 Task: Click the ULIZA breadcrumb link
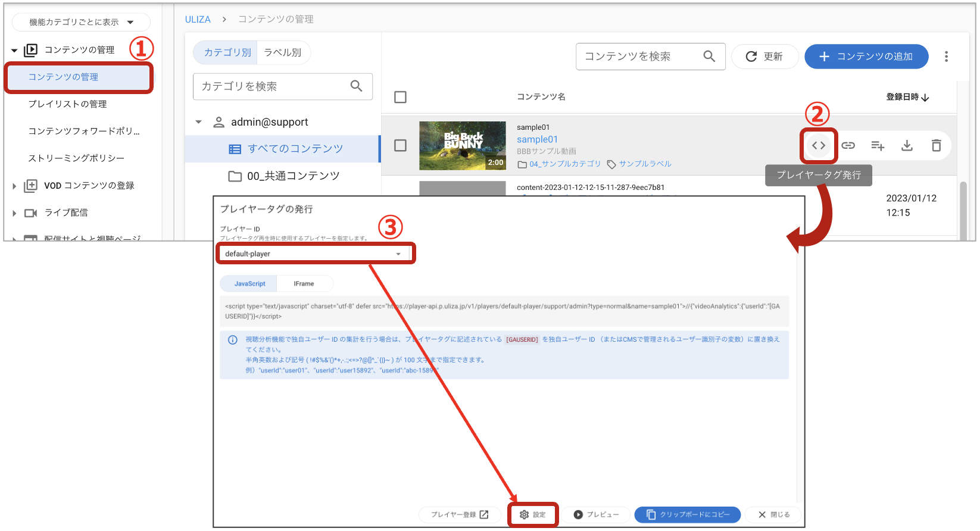(198, 20)
